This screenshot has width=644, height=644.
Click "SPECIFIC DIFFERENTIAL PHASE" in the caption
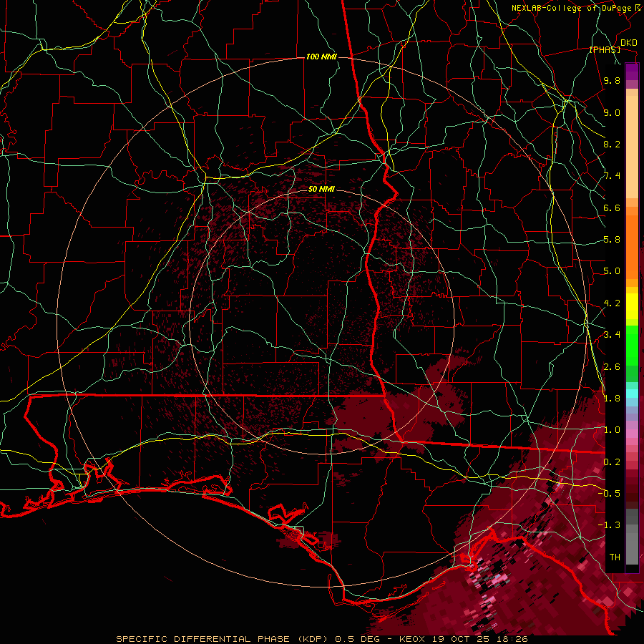203,639
